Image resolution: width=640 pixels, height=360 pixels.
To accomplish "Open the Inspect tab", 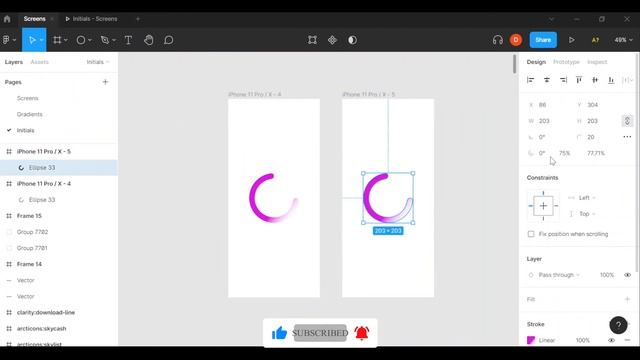I will click(597, 62).
